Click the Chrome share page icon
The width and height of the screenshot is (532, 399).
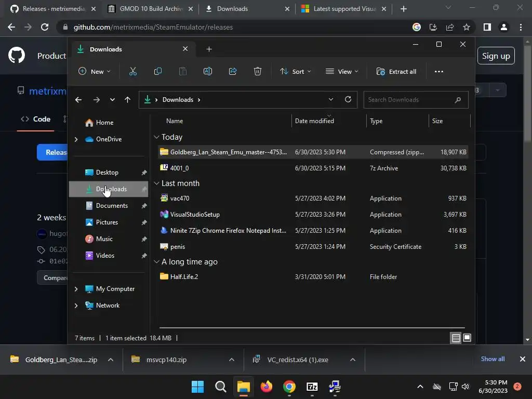[x=450, y=27]
